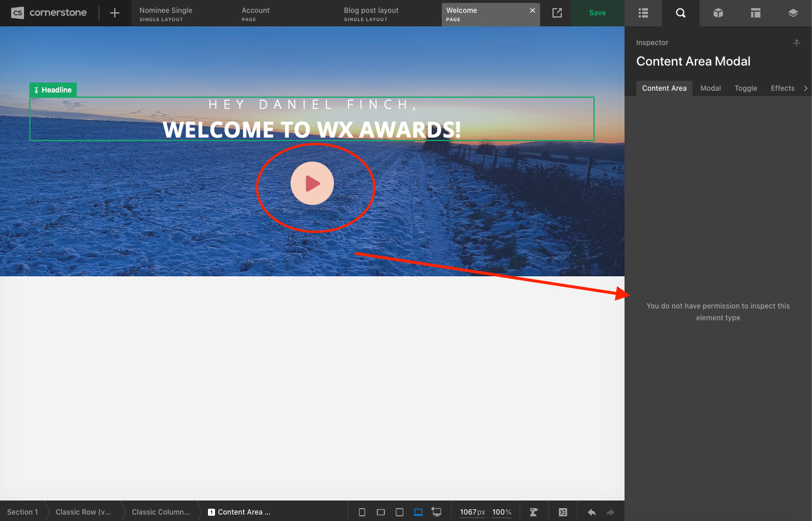Undo the last change
812x521 pixels.
click(x=592, y=512)
